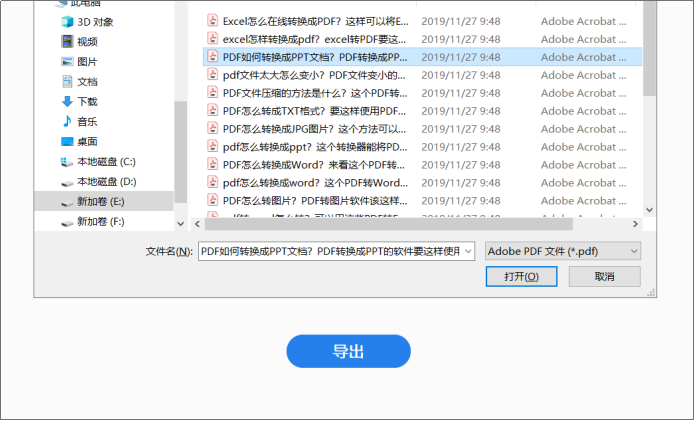Screen dimensions: 695x421
Task: Click the 3D 对象 cube icon
Action: click(67, 21)
